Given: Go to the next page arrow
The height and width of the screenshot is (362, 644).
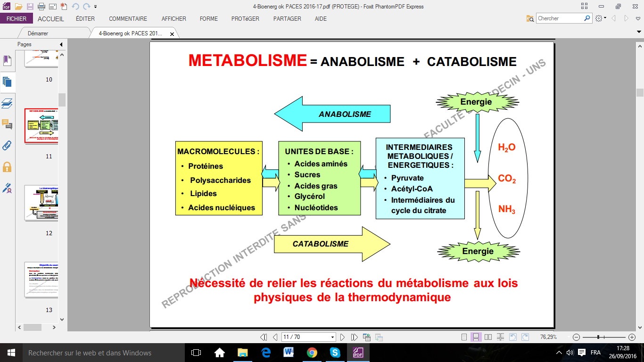Looking at the screenshot, I should pyautogui.click(x=343, y=337).
